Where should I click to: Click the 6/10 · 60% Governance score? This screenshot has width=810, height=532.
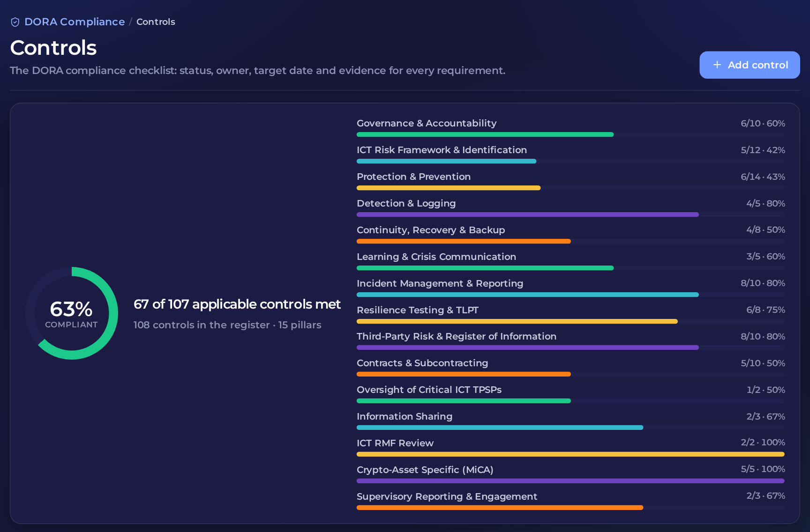coord(763,123)
